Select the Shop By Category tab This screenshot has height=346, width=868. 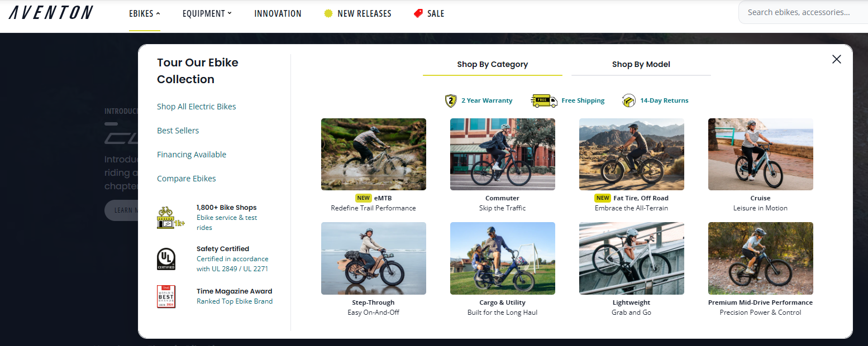click(492, 64)
